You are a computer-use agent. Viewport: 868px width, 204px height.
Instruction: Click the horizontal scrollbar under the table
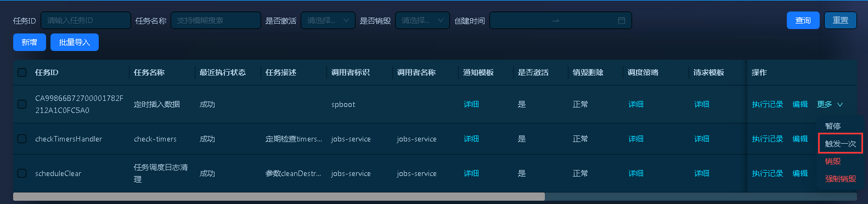279,196
